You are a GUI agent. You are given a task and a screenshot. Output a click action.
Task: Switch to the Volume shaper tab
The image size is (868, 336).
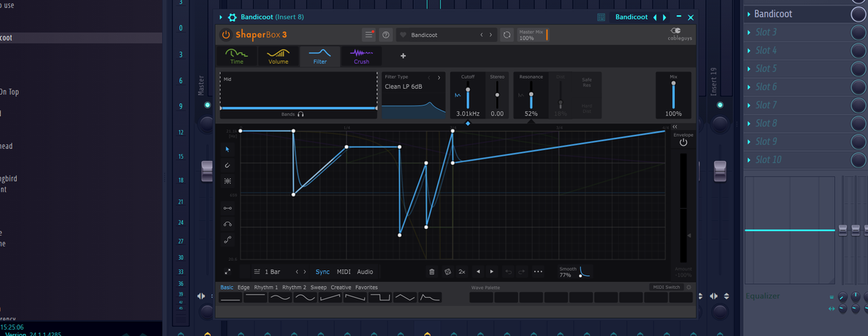point(278,56)
